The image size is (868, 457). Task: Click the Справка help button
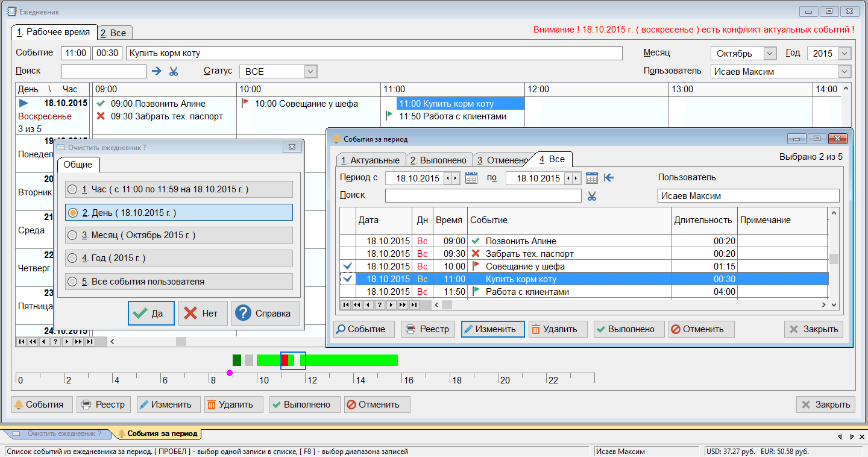[x=265, y=314]
